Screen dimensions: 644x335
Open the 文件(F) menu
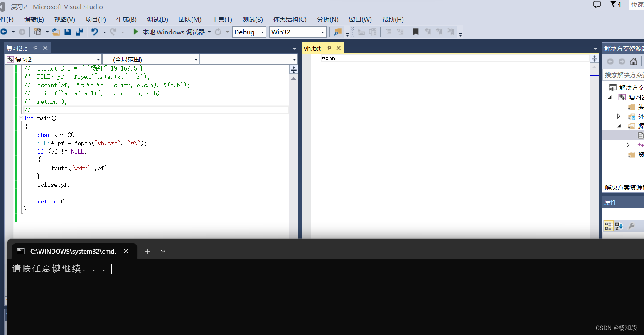coord(7,20)
